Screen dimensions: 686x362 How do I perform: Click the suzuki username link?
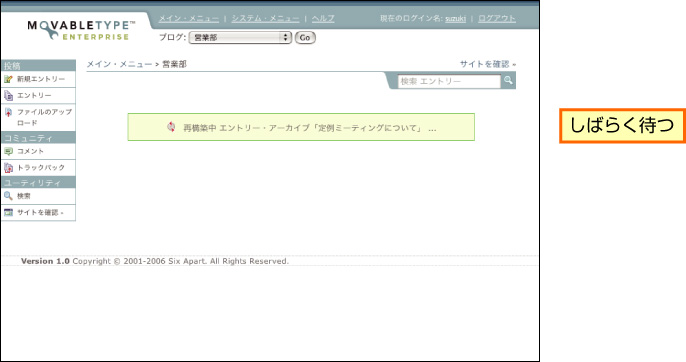(455, 19)
